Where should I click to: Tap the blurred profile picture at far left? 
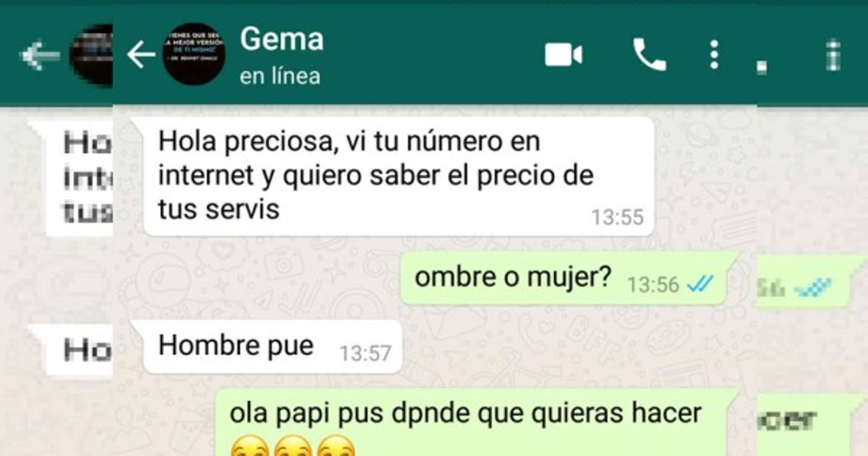click(x=91, y=56)
